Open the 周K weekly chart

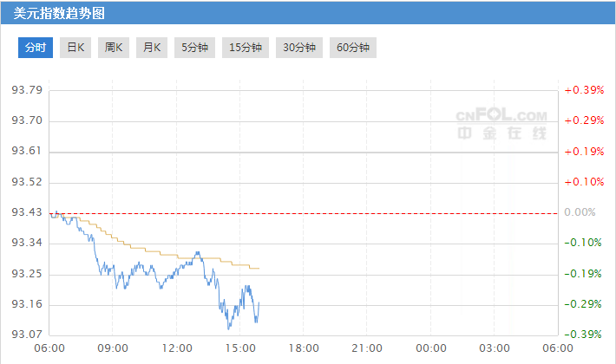coord(114,48)
